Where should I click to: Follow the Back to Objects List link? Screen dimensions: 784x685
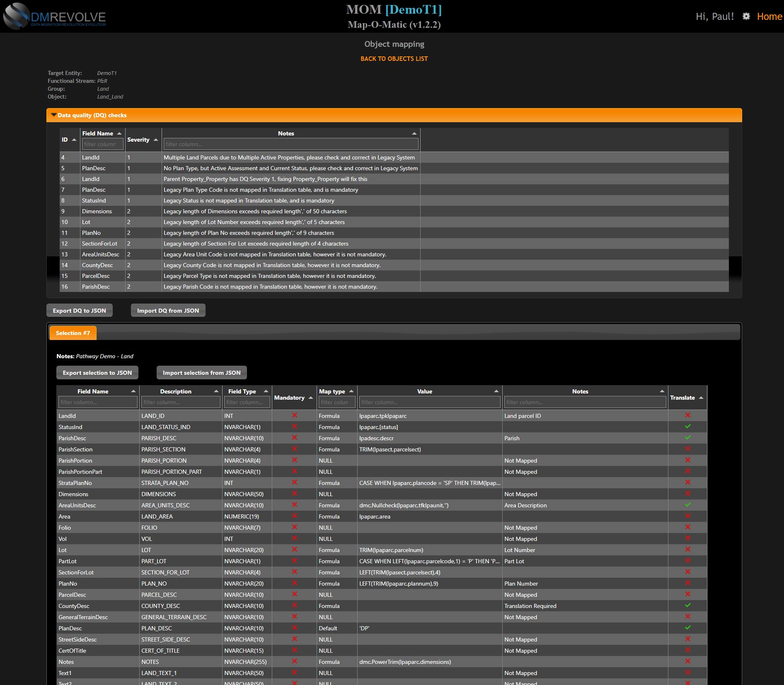coord(394,59)
